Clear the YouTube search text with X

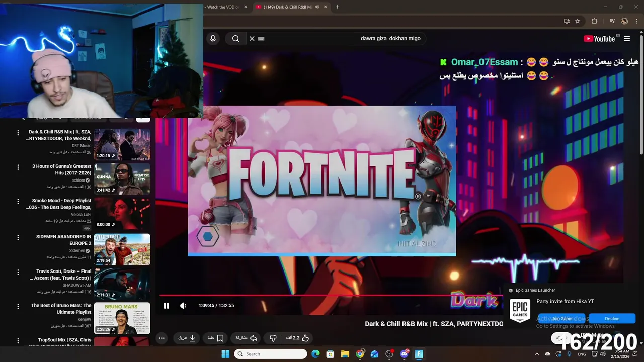click(252, 38)
